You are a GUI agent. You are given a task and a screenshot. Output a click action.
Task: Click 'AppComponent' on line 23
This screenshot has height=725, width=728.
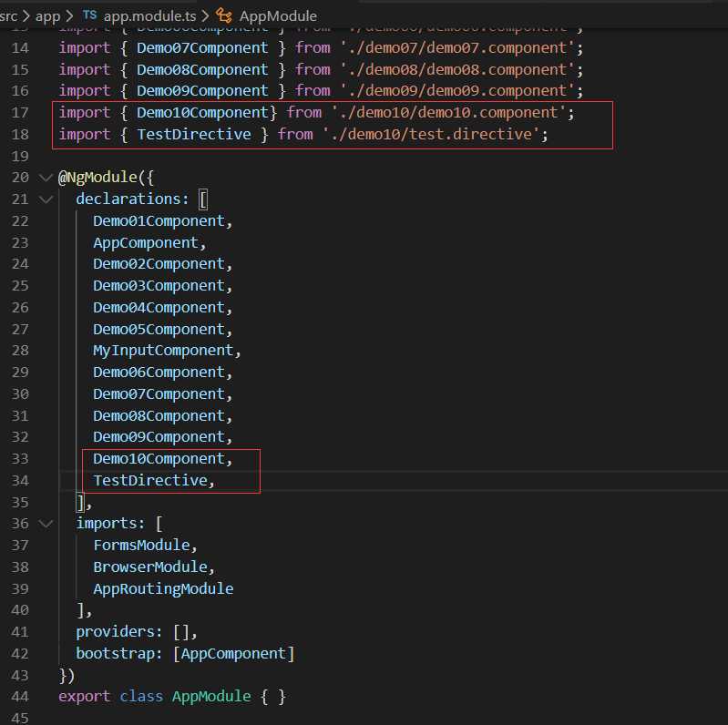(x=146, y=243)
